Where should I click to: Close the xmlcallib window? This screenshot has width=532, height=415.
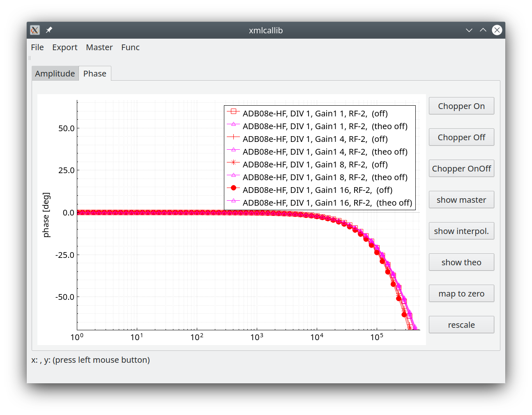tap(497, 30)
